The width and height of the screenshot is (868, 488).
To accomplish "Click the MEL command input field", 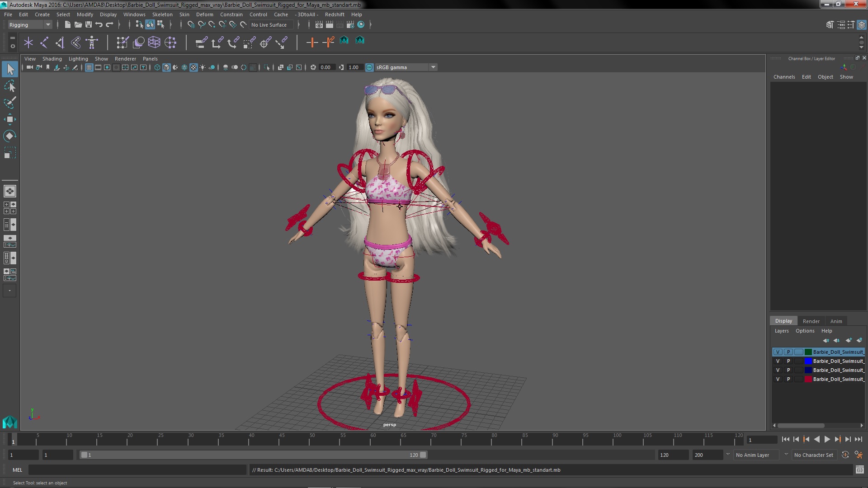I will [x=137, y=470].
